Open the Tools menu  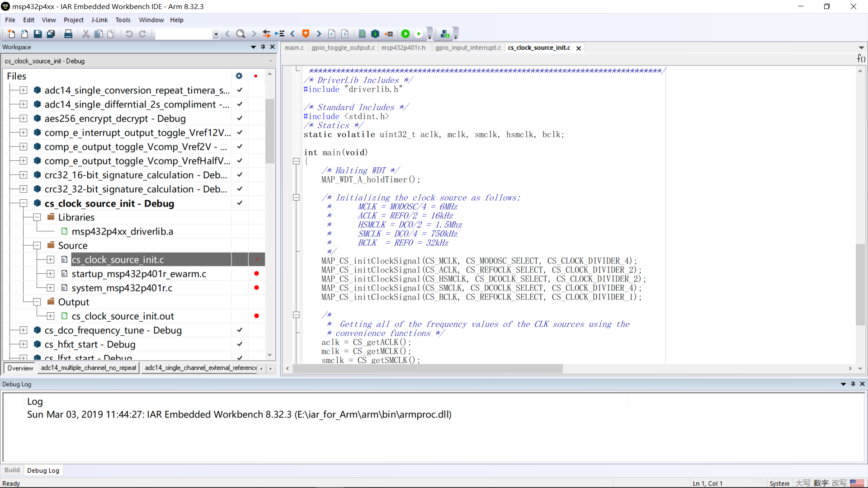123,20
